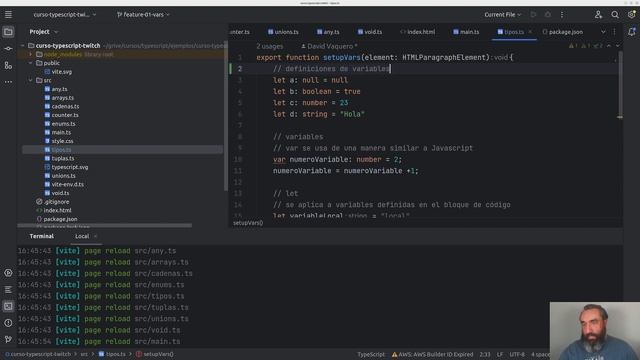Open more run actions menu
Screen dimensions: 640x360
[x=562, y=15]
